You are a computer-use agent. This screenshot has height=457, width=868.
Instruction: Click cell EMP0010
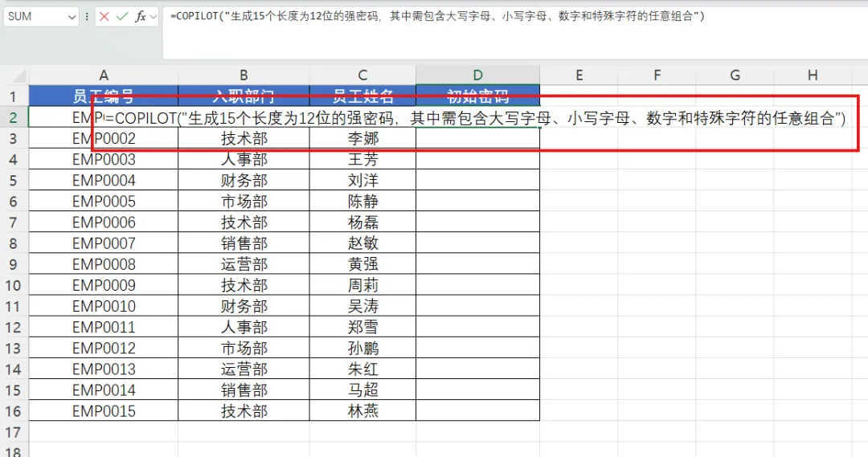pos(104,307)
